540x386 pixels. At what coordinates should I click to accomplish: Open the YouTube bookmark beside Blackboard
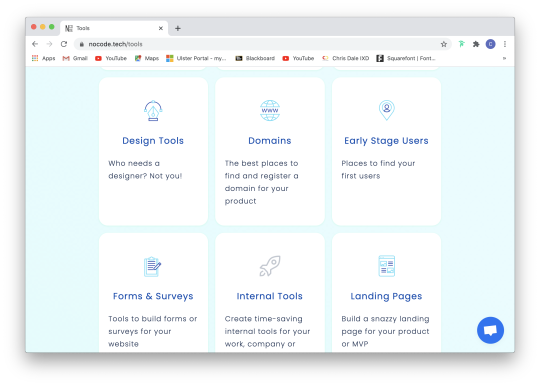tap(298, 58)
